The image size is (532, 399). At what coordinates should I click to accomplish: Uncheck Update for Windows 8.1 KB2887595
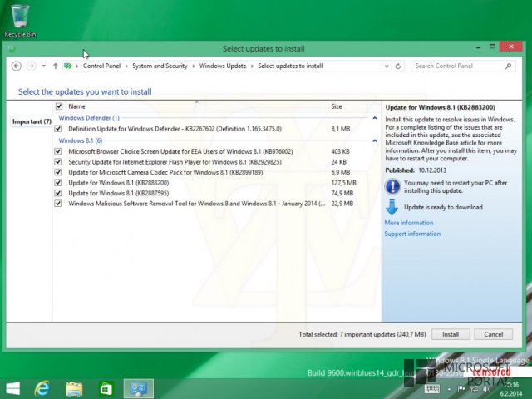[x=58, y=193]
